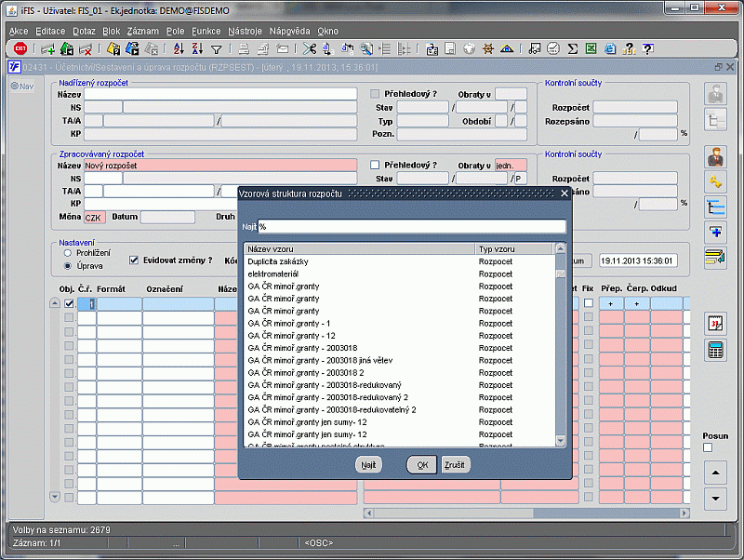Select the Prohlížení radio button
Image resolution: width=744 pixels, height=560 pixels.
pyautogui.click(x=67, y=252)
